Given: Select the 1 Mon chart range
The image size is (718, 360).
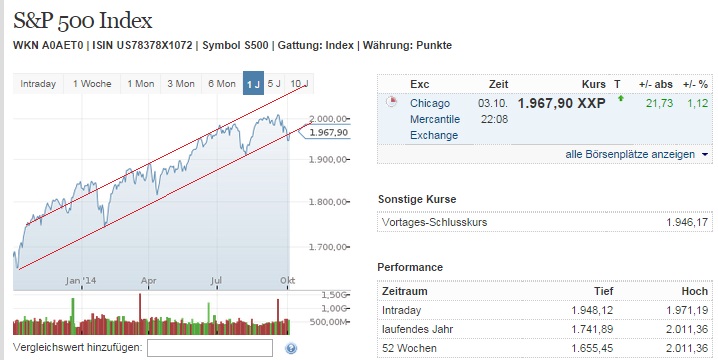Looking at the screenshot, I should coord(141,84).
